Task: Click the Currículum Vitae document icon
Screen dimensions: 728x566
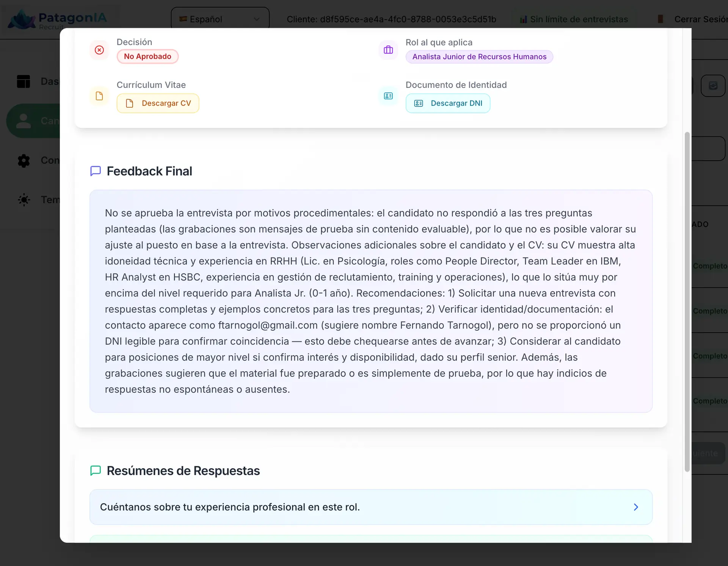Action: coord(99,96)
